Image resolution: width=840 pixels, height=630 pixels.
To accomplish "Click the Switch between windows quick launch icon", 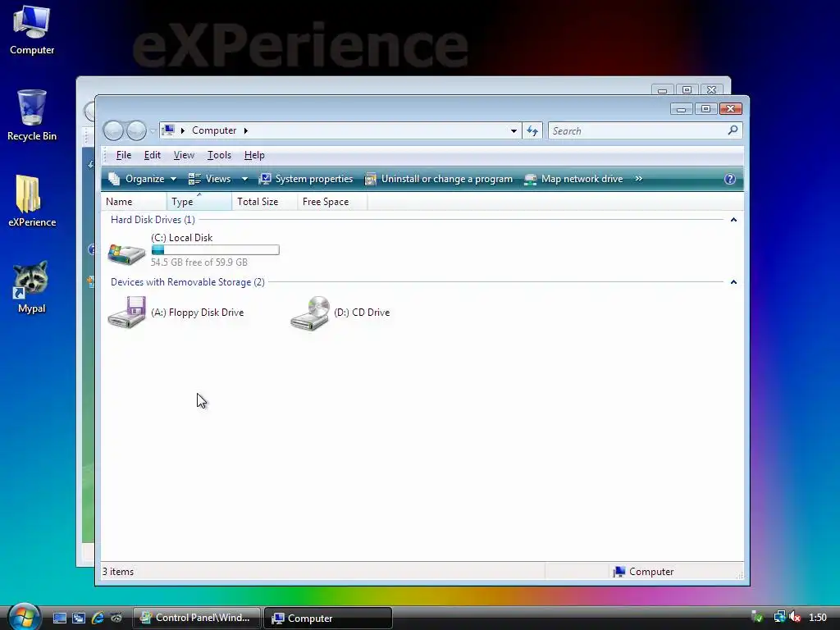I will (x=79, y=618).
